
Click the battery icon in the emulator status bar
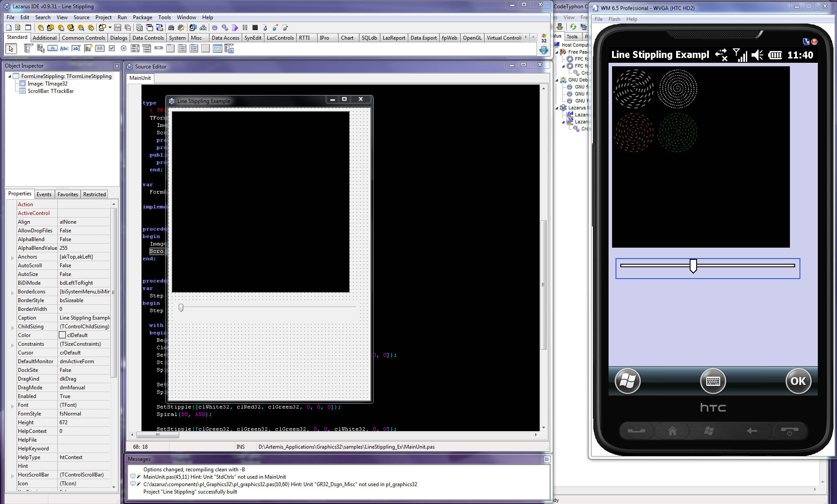(x=775, y=55)
